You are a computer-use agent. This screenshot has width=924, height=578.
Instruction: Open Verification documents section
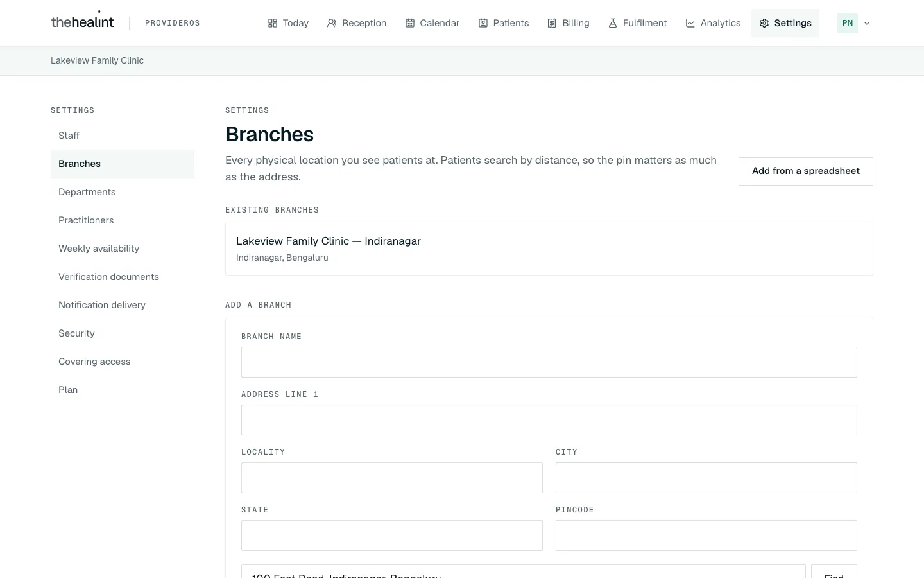[123, 277]
